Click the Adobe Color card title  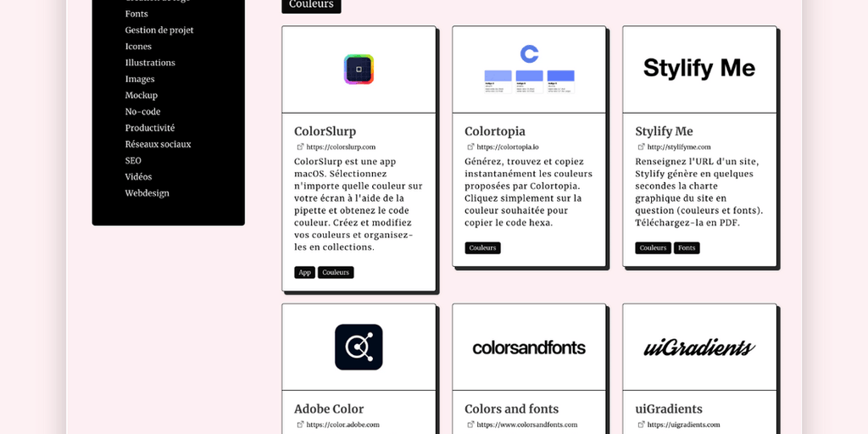tap(329, 409)
